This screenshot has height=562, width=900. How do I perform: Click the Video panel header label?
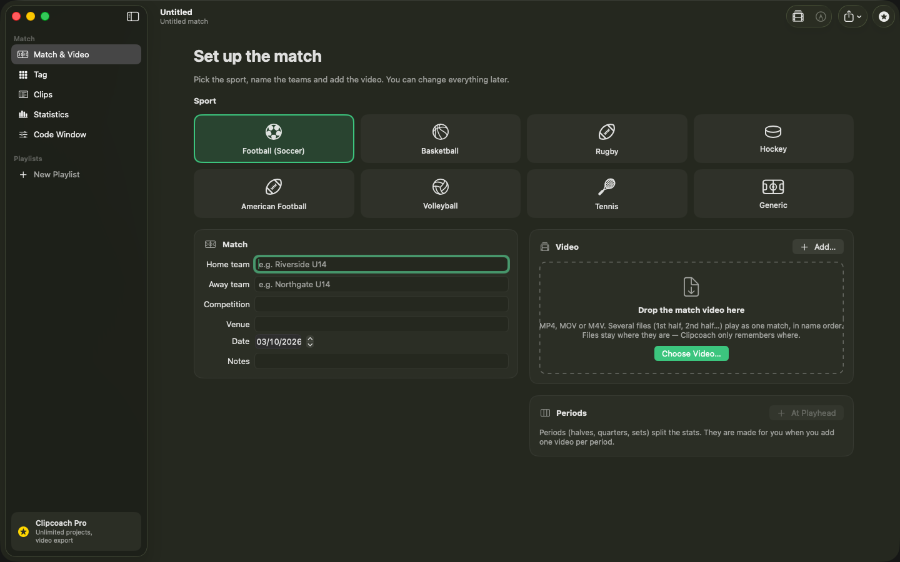(x=567, y=247)
